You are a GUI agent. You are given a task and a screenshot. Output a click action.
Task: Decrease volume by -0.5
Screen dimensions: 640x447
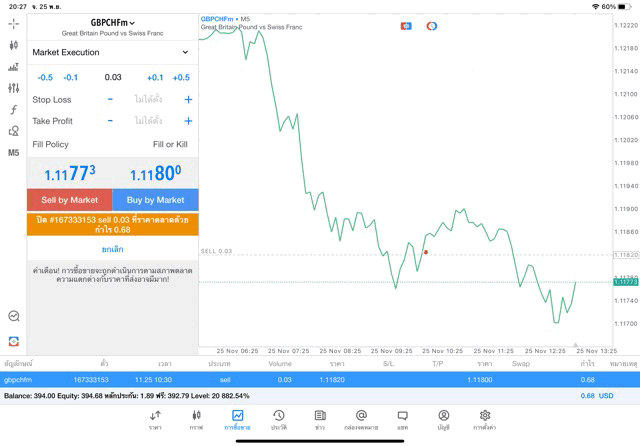point(45,77)
